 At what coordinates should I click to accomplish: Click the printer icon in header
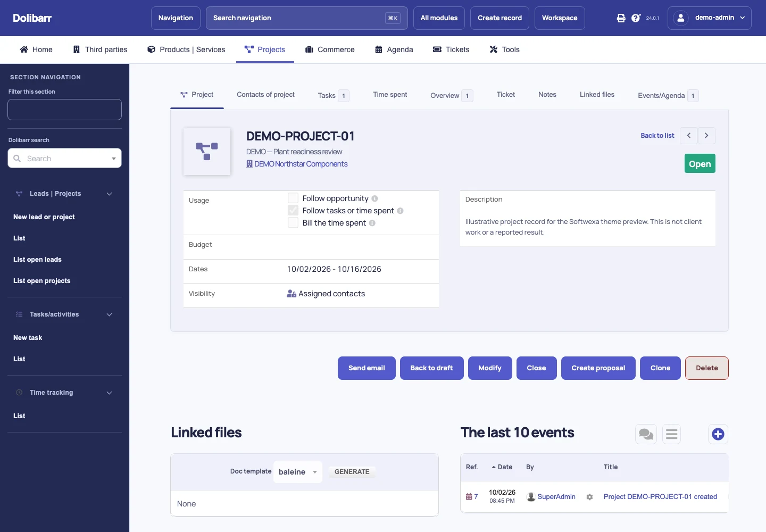pos(621,18)
